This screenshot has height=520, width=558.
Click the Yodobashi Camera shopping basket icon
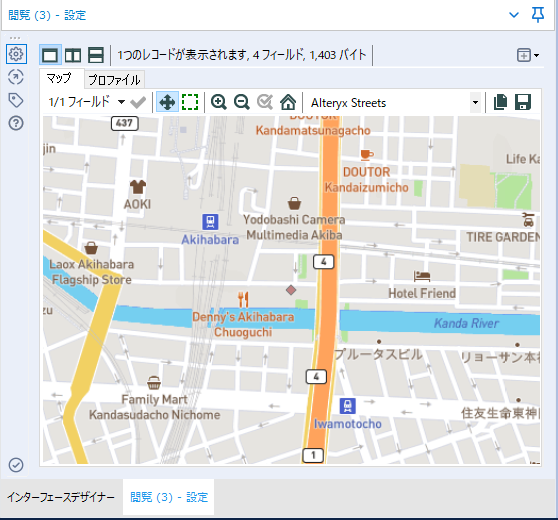click(x=294, y=203)
